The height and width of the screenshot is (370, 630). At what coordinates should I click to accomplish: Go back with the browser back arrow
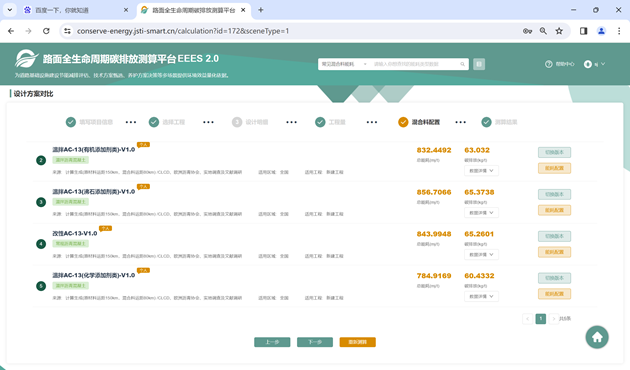point(11,31)
